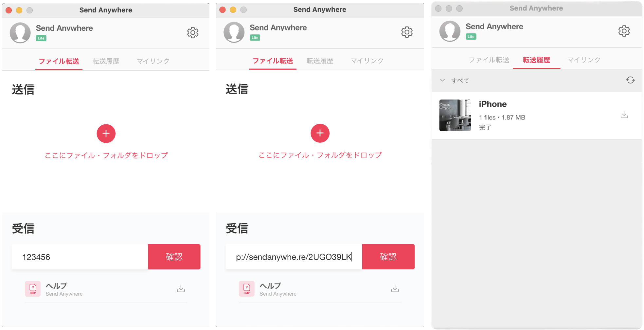The image size is (644, 330).
Task: Open 転送履歴 tab in left window
Action: pyautogui.click(x=106, y=62)
